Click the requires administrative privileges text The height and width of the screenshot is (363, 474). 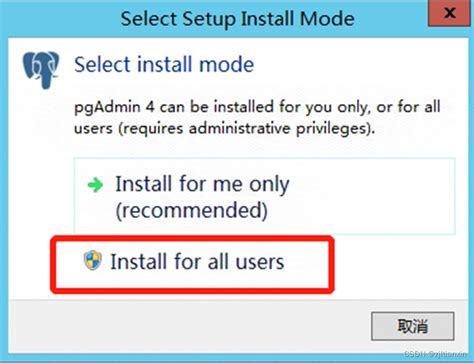[x=244, y=128]
